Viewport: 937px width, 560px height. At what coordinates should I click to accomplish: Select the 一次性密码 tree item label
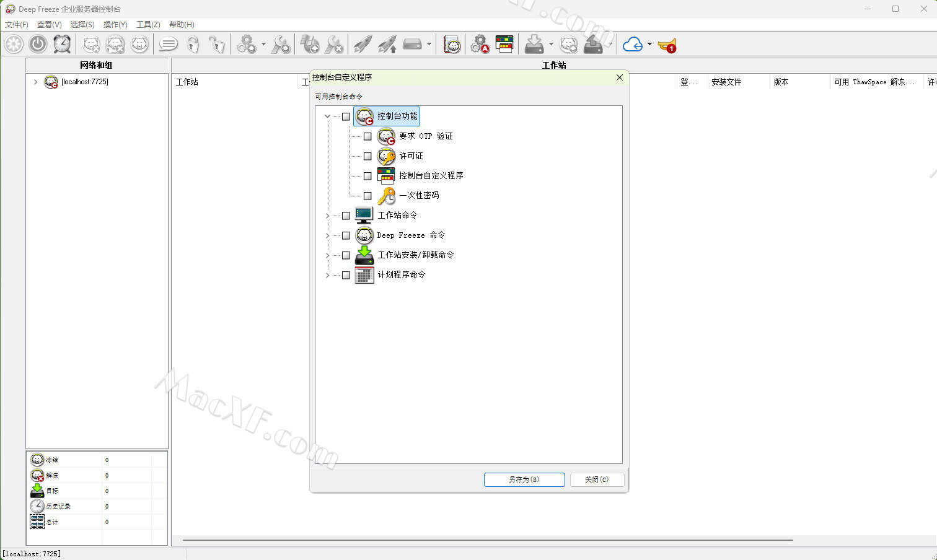419,195
